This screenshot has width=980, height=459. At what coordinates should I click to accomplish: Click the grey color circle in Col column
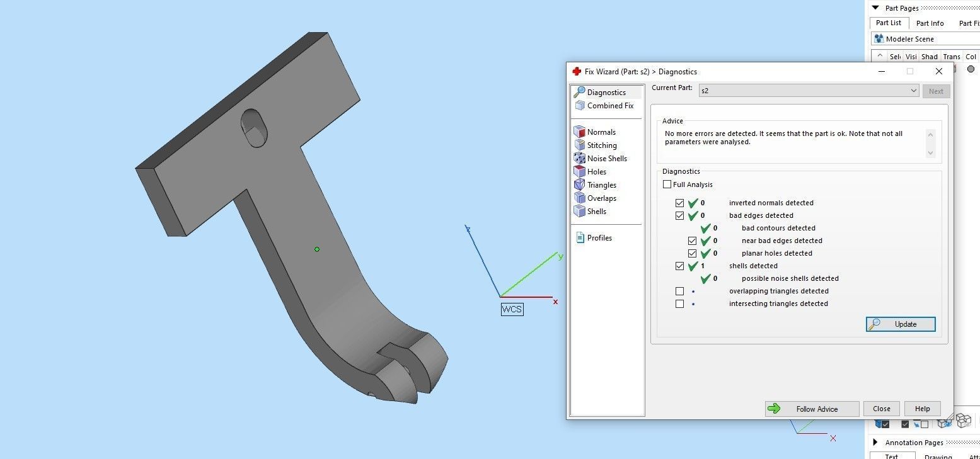[x=971, y=69]
